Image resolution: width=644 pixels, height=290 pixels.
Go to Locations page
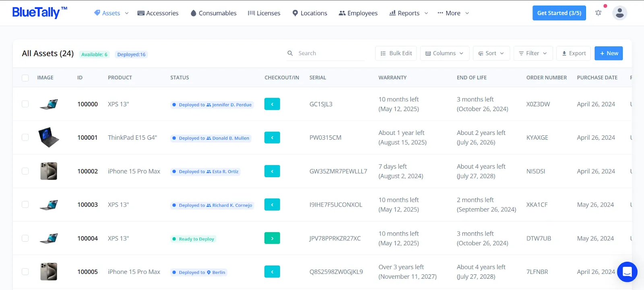click(310, 13)
